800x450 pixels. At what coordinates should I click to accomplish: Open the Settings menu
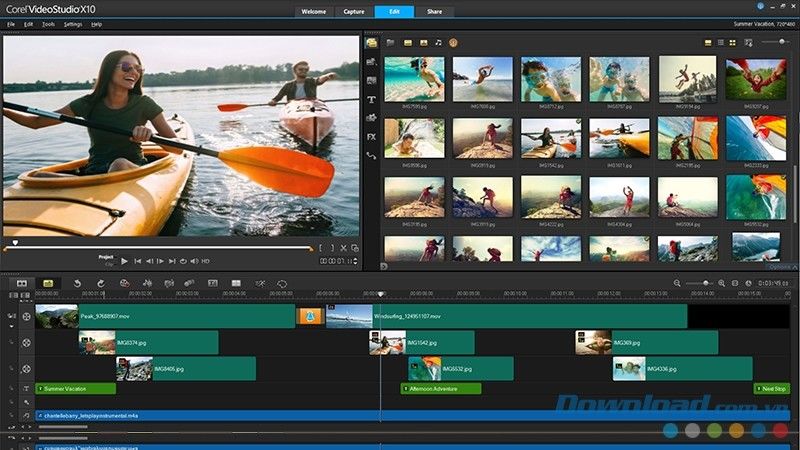73,23
